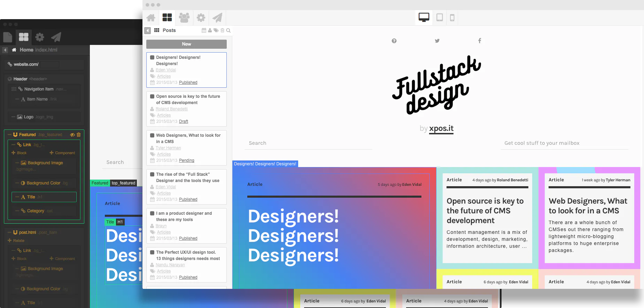
Task: Click the trash icon in the Posts header
Action: [x=222, y=30]
